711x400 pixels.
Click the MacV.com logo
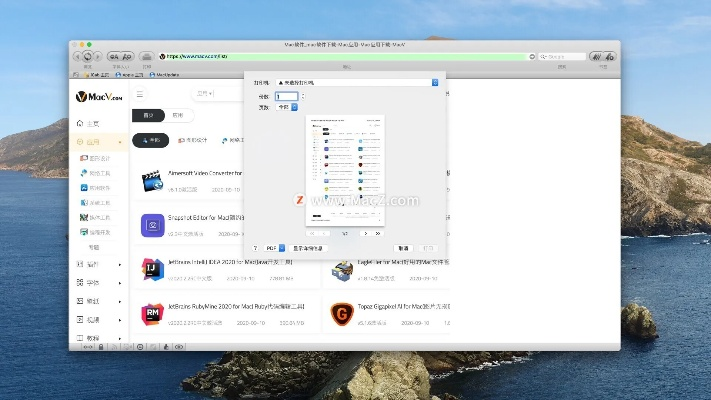coord(95,96)
